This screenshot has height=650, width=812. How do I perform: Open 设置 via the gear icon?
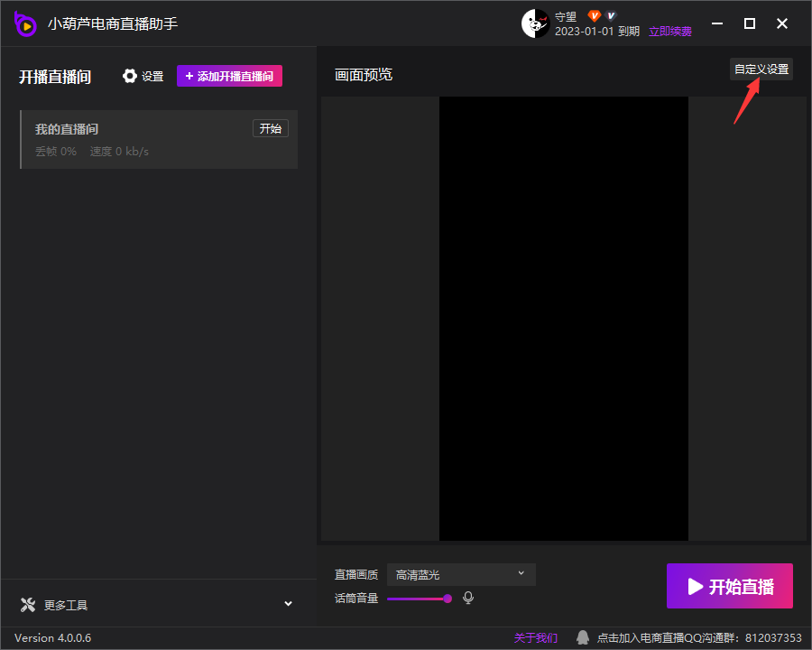(130, 77)
